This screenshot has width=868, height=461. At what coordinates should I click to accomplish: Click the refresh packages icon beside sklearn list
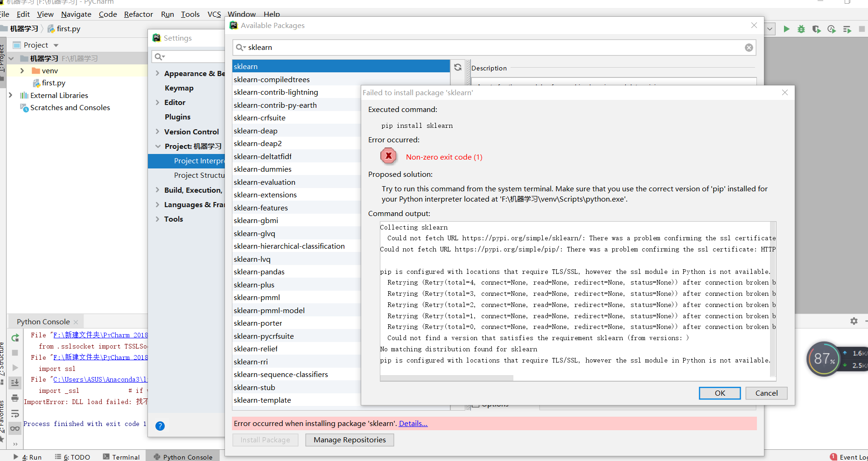(x=458, y=67)
